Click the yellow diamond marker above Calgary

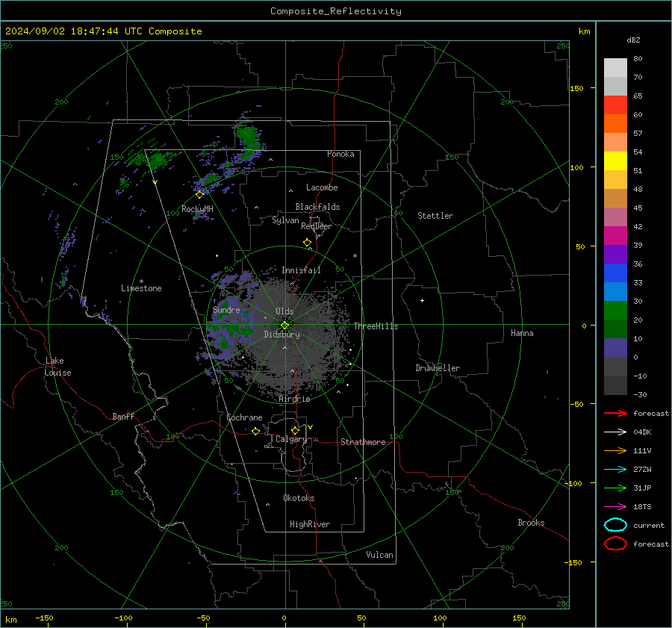pyautogui.click(x=295, y=430)
